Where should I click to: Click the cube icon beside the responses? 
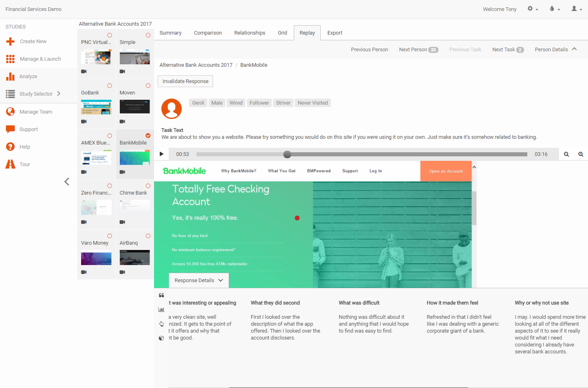161,338
